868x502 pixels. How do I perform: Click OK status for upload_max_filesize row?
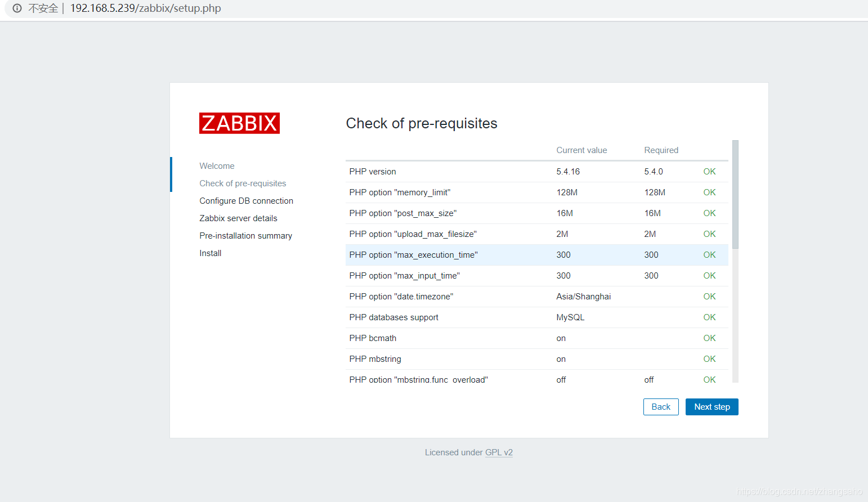coord(709,234)
